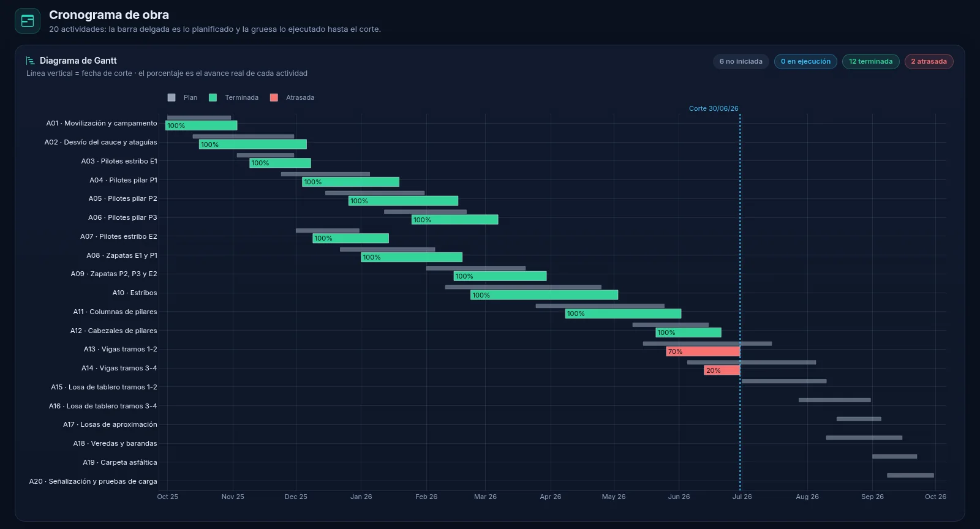
Task: Select the red 20% bar for A14
Action: coord(722,370)
